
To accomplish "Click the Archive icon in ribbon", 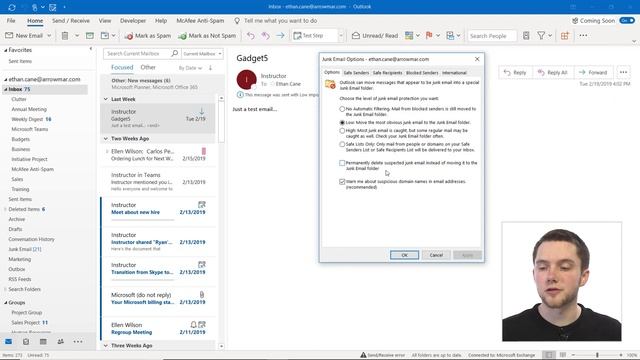I will click(x=90, y=36).
